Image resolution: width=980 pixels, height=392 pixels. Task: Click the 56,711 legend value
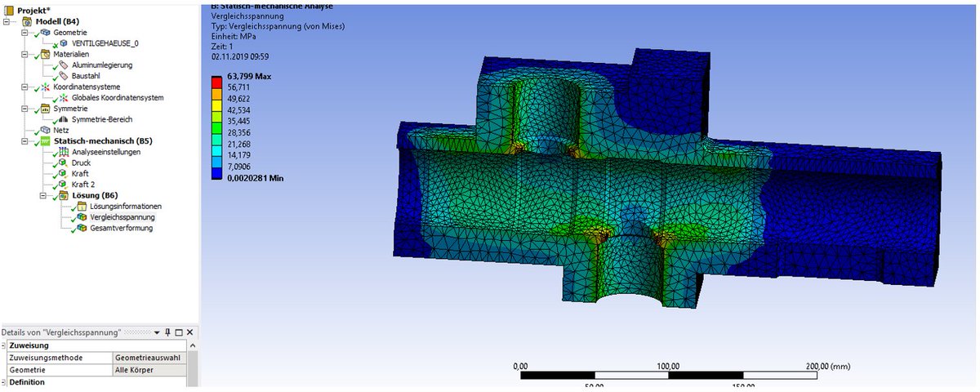(238, 87)
